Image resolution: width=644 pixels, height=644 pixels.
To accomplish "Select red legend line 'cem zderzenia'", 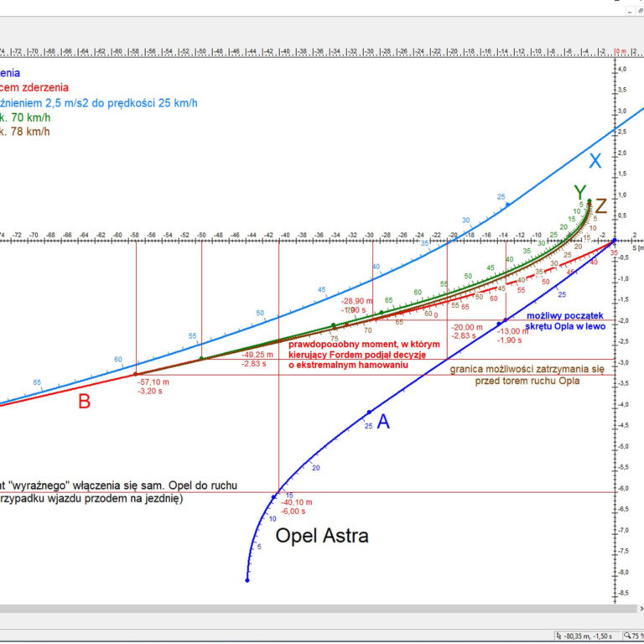I will 34,87.
